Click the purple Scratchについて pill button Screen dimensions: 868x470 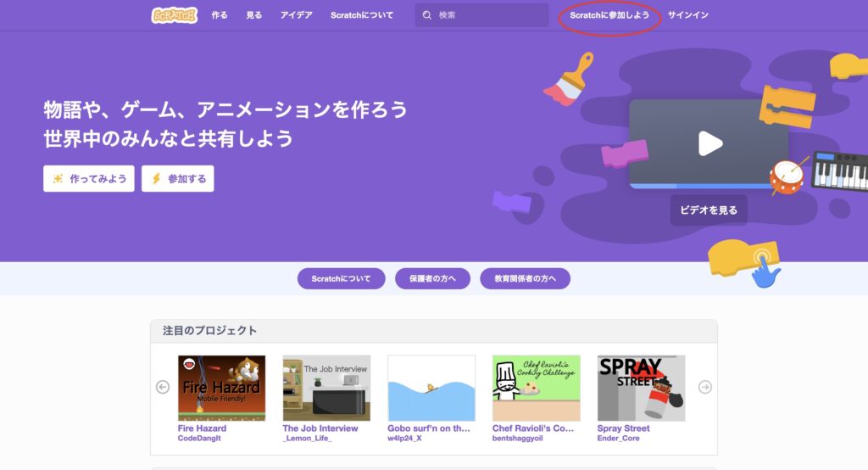(341, 278)
